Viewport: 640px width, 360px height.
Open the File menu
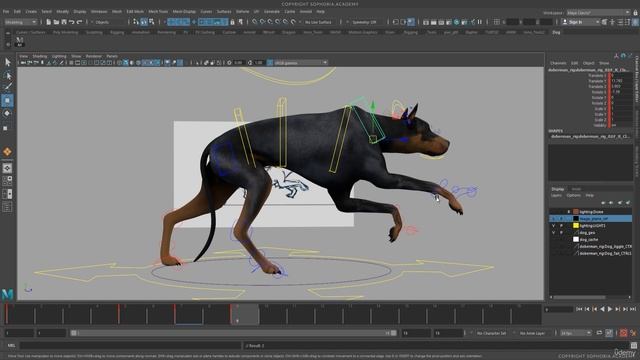click(x=6, y=12)
